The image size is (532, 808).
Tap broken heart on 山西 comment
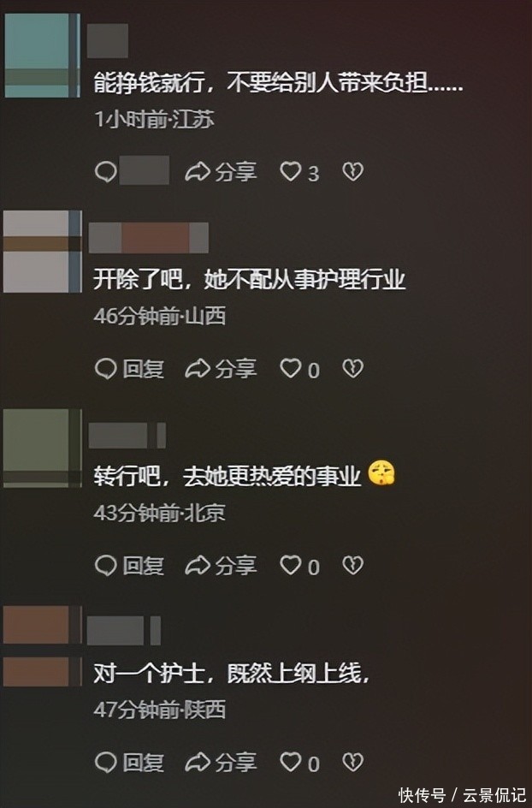tap(352, 368)
